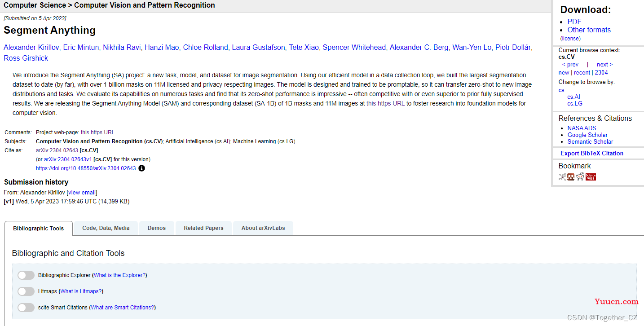
Task: Enable the Bibliographic Explorer toggle
Action: tap(26, 275)
